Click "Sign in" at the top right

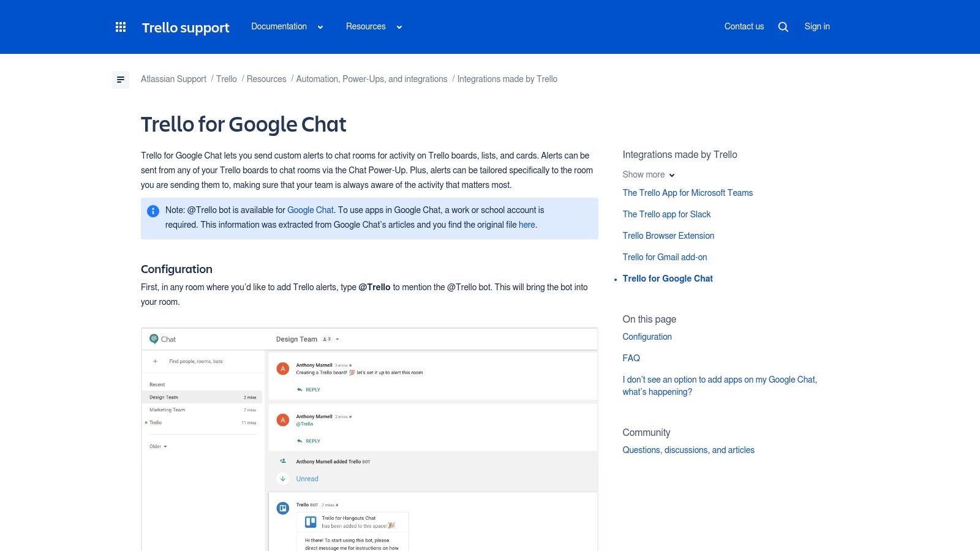(817, 26)
